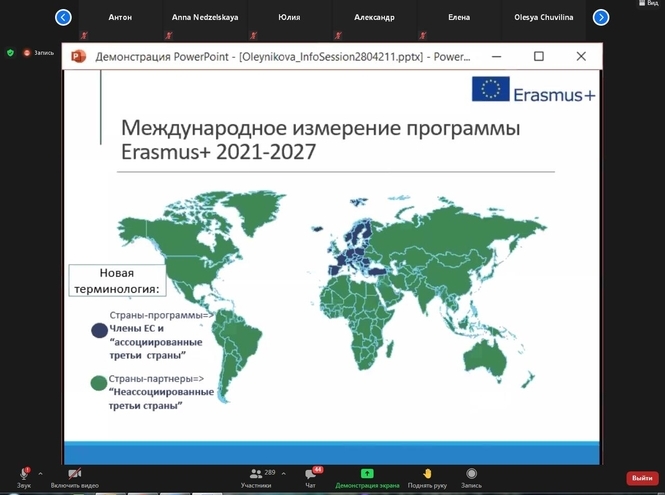Toggle microphone with Звук button
The width and height of the screenshot is (665, 495).
point(24,478)
